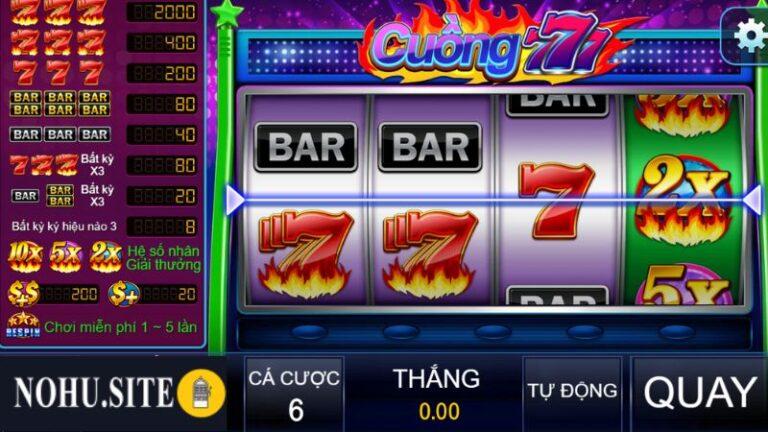The image size is (768, 432).
Task: Click the $$ bonus coin icon
Action: (x=23, y=293)
